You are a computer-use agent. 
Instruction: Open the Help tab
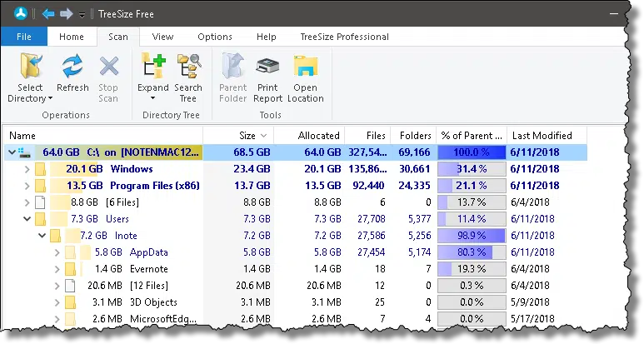pos(266,37)
